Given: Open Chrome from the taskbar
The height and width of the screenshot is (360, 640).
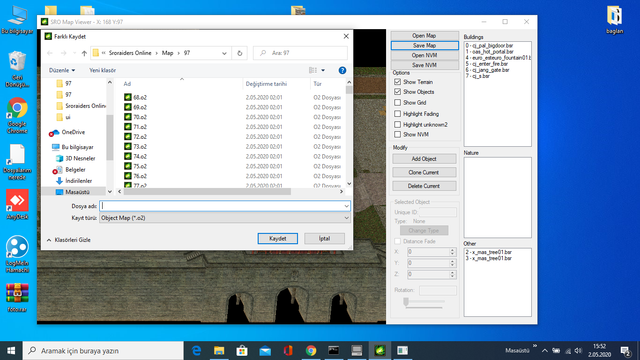Looking at the screenshot, I should tap(311, 351).
